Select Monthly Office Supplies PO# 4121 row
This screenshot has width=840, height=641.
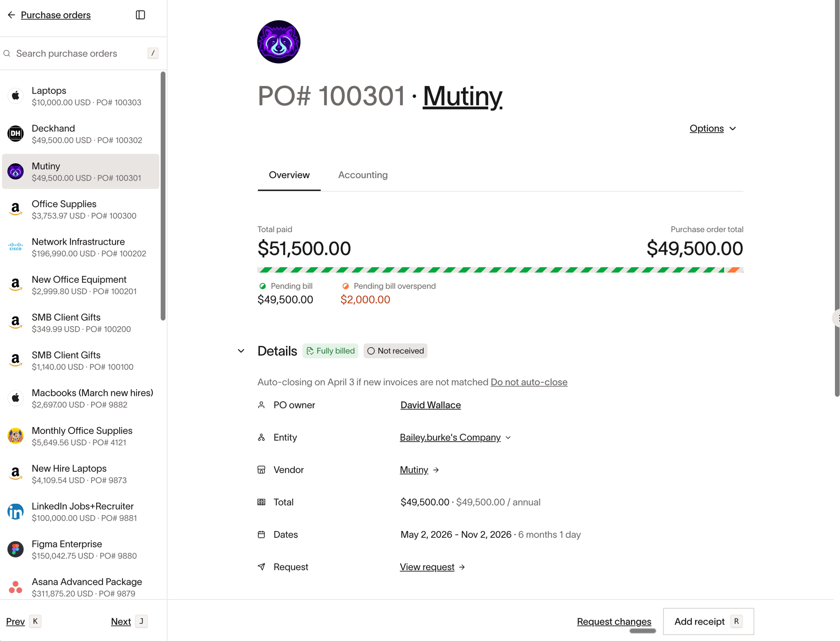pos(81,436)
